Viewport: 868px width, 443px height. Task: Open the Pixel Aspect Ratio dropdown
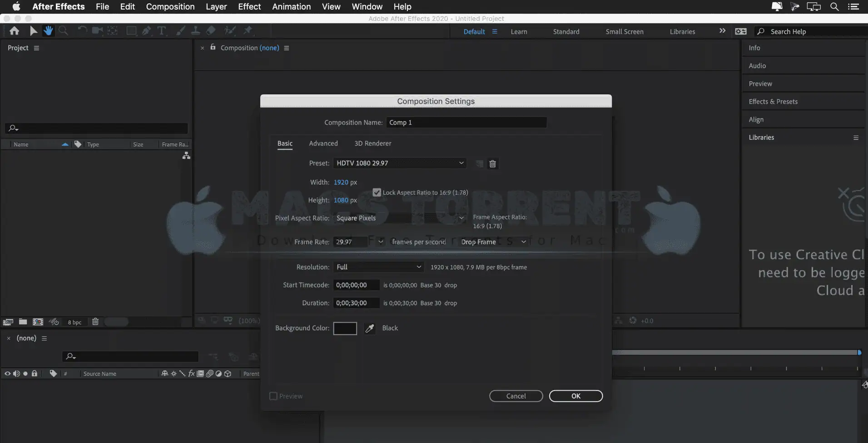[x=400, y=218]
